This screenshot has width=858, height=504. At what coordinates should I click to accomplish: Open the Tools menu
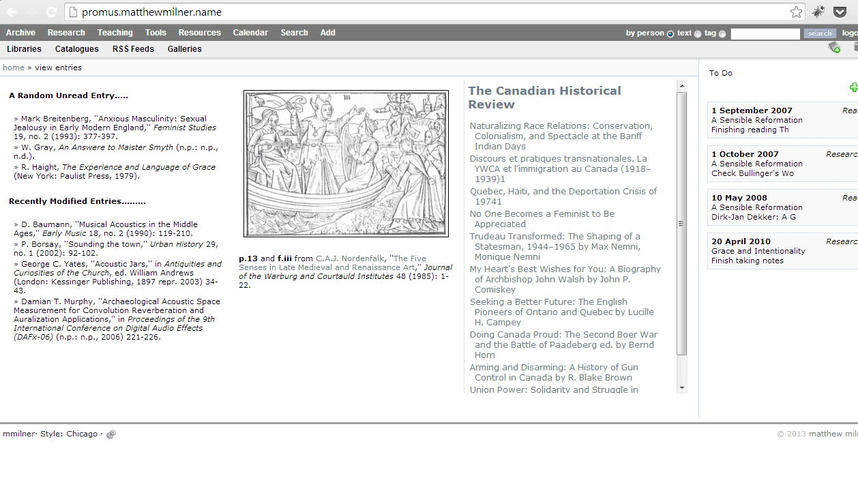156,33
